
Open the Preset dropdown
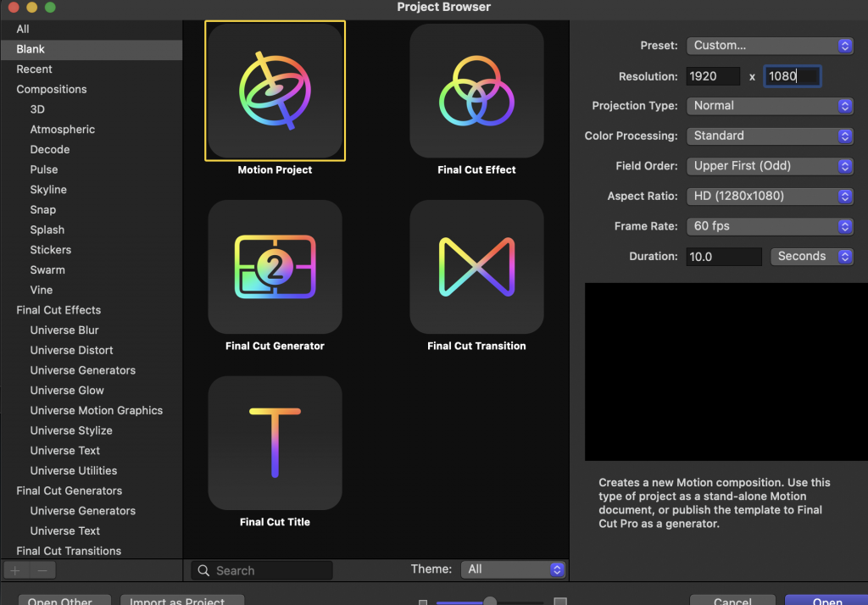tap(770, 46)
